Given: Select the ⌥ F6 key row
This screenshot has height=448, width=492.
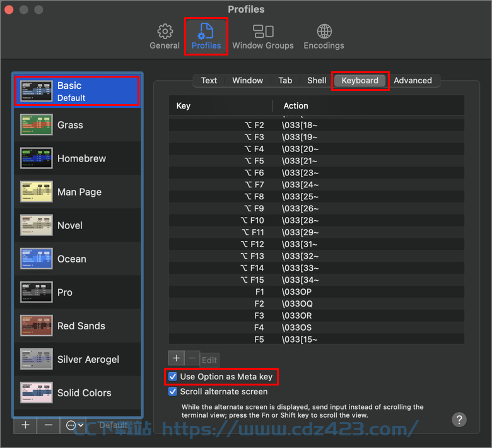Looking at the screenshot, I should (317, 173).
